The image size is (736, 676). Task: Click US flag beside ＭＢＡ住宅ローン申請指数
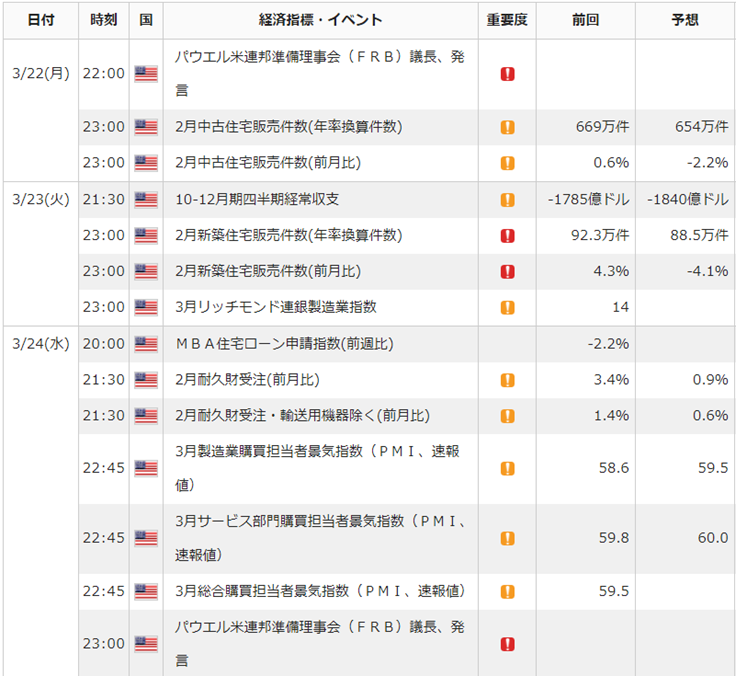146,344
